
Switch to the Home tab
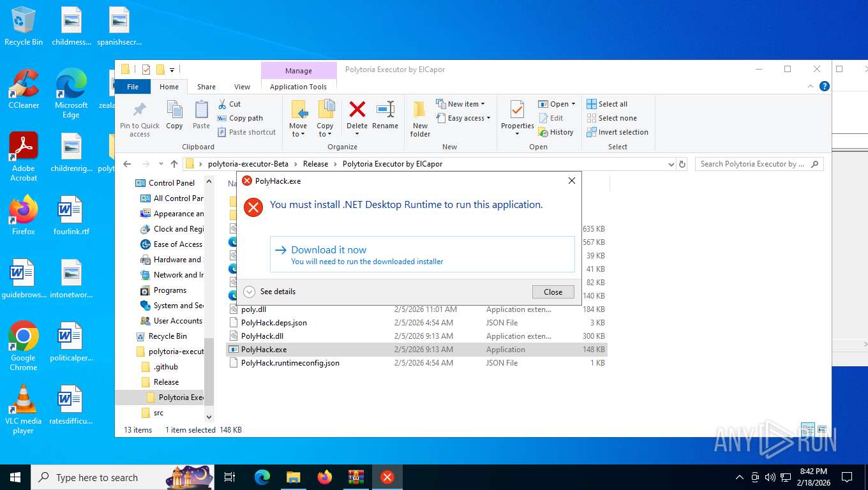click(x=169, y=87)
